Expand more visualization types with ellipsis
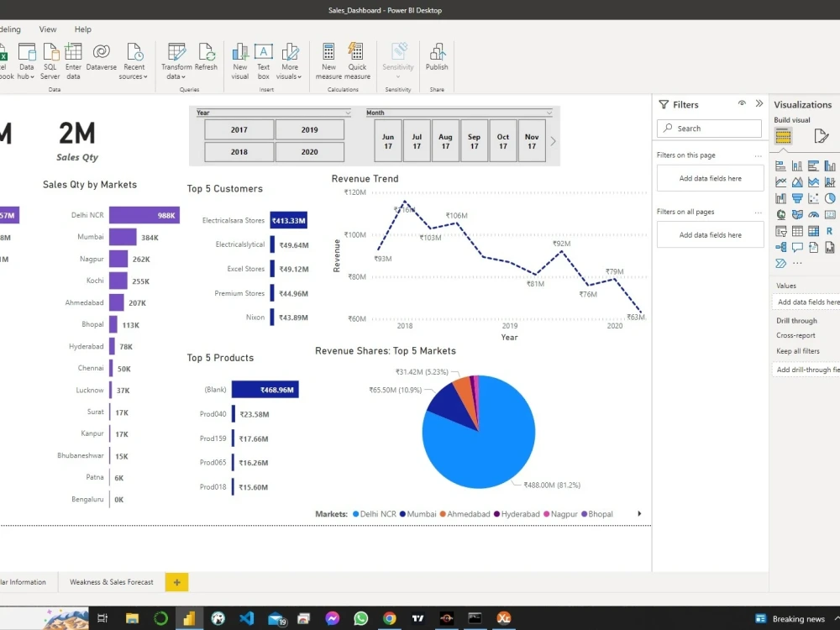The image size is (840, 630). click(796, 262)
